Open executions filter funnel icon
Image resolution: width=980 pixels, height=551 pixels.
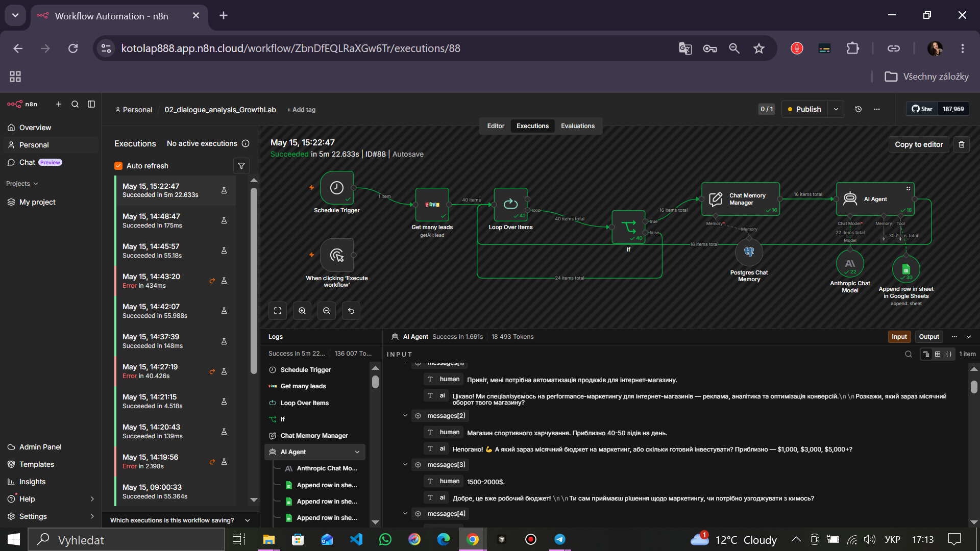(x=241, y=166)
